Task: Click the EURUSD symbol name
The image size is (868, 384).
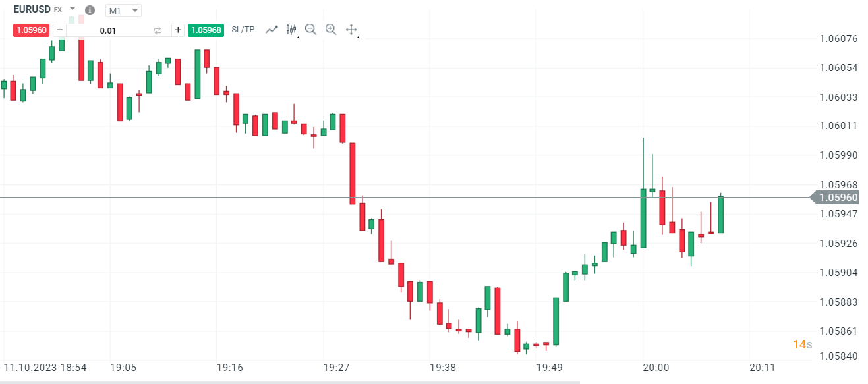Action: (32, 9)
